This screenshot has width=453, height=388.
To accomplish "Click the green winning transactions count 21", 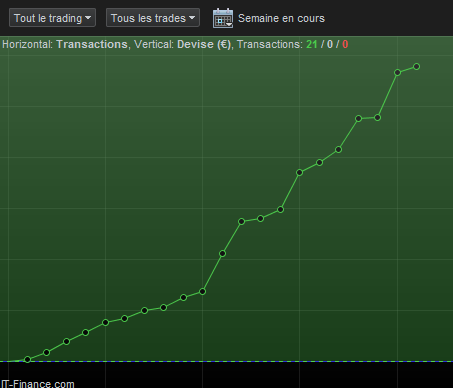I will 312,44.
